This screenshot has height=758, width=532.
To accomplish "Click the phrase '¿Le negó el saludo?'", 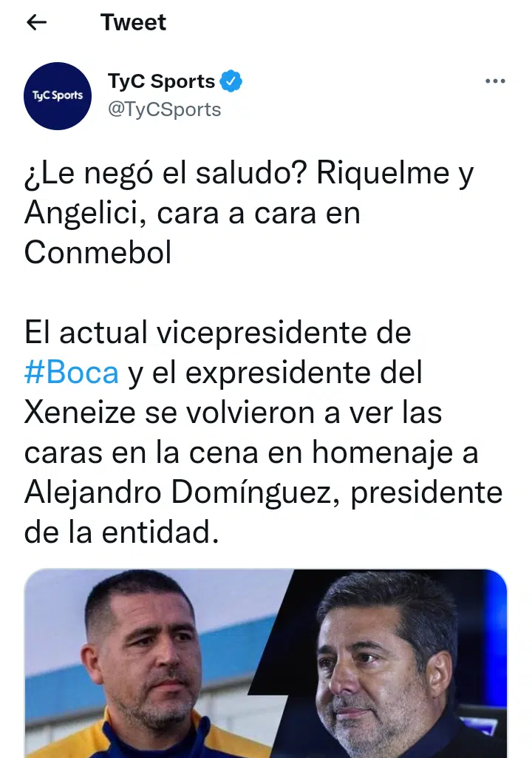I will pyautogui.click(x=166, y=173).
